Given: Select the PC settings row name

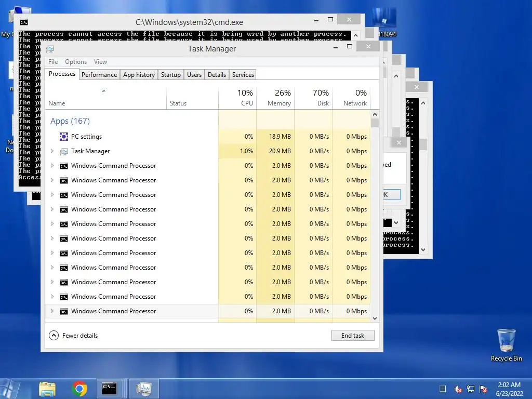Looking at the screenshot, I should click(x=87, y=137).
